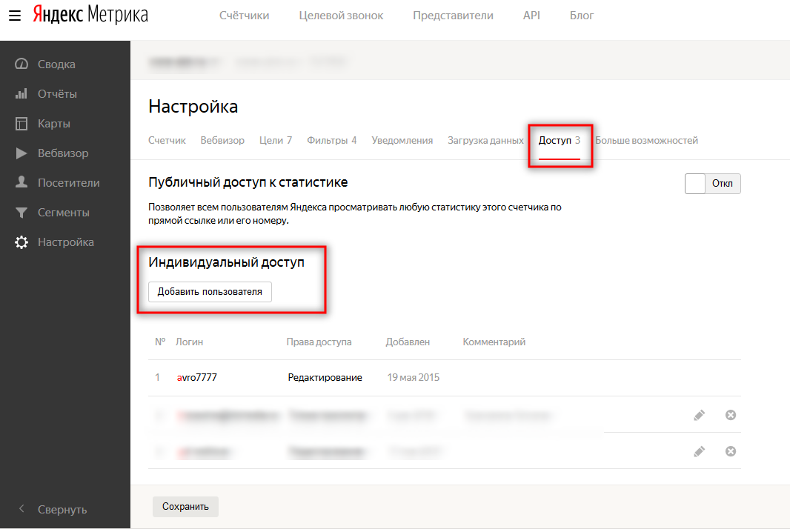Toggle public statistics access switch Откл
Image resolution: width=790 pixels, height=532 pixels.
coord(712,183)
